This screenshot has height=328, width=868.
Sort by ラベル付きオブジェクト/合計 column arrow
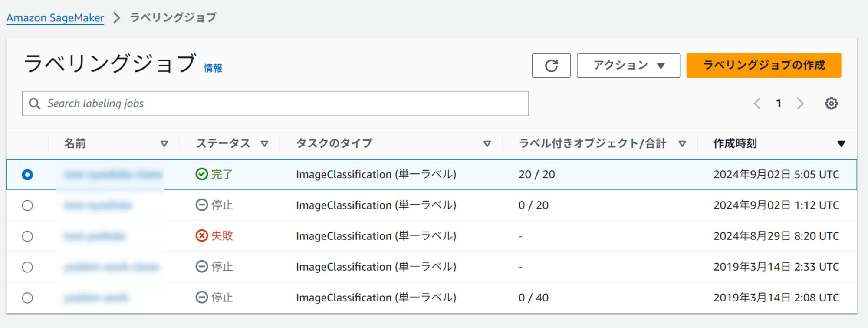point(682,144)
